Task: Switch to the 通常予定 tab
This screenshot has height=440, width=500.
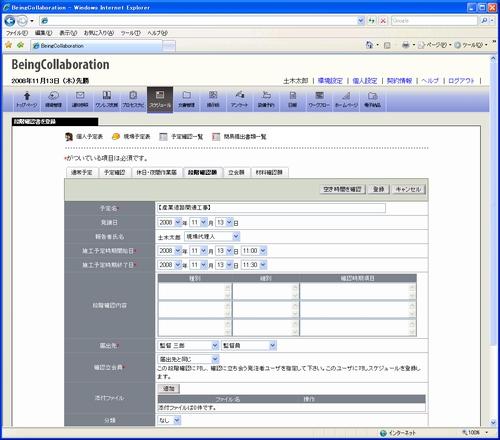Action: 82,172
